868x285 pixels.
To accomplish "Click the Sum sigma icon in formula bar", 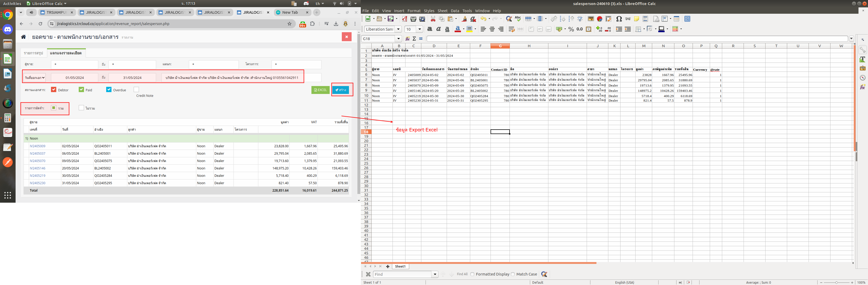I will (414, 39).
